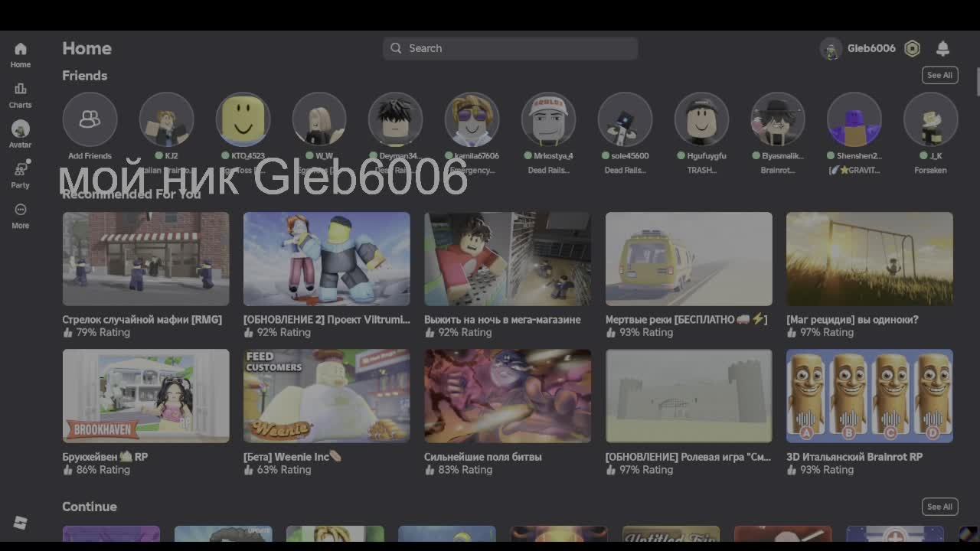The height and width of the screenshot is (551, 980).
Task: Open friend KJ2's avatar
Action: click(166, 119)
